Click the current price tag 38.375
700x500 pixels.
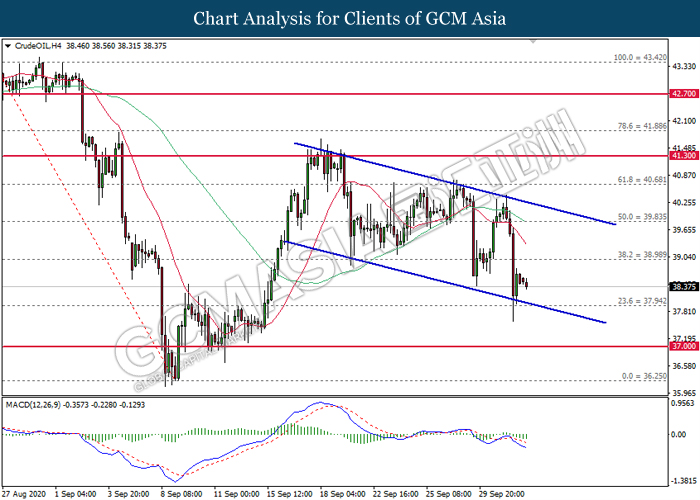click(x=683, y=286)
